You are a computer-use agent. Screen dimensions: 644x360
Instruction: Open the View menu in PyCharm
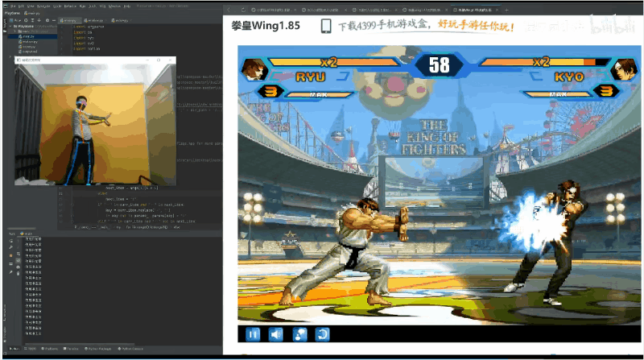click(x=31, y=6)
